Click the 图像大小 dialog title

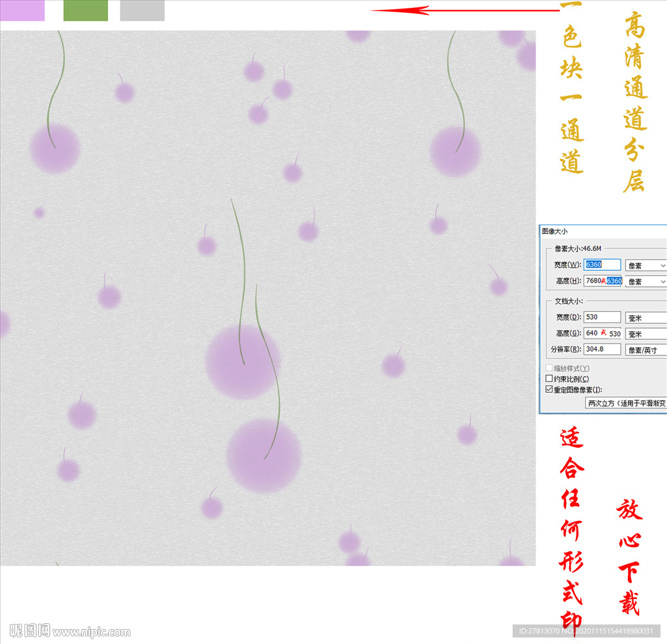[554, 231]
